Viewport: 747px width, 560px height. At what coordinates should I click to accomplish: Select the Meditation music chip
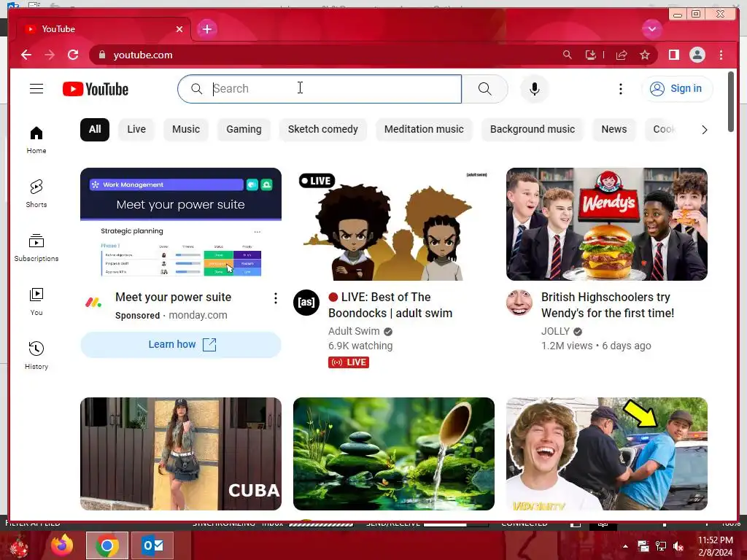click(x=424, y=130)
